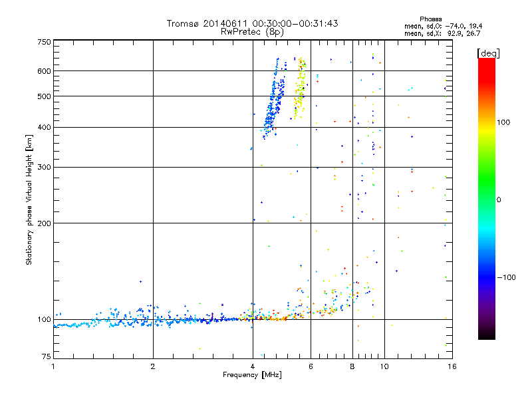Click the '[deg]' colorbar unit label
The image size is (532, 399).
coord(488,54)
